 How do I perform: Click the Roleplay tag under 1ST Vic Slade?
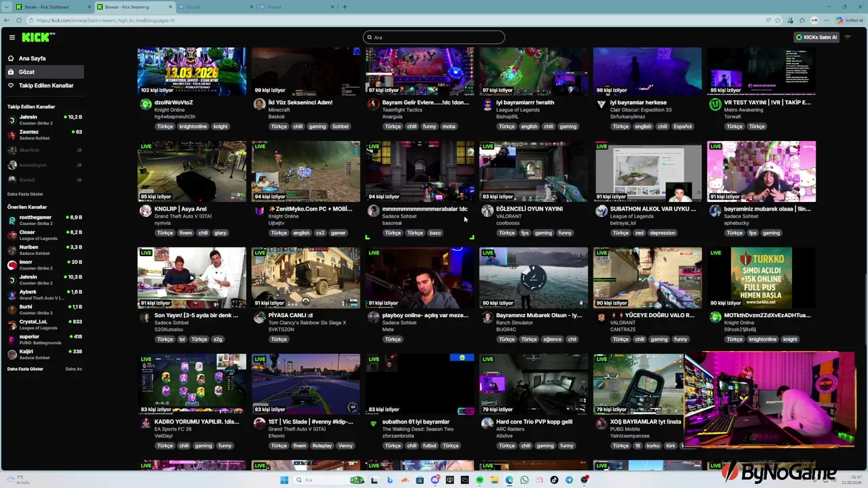click(322, 445)
